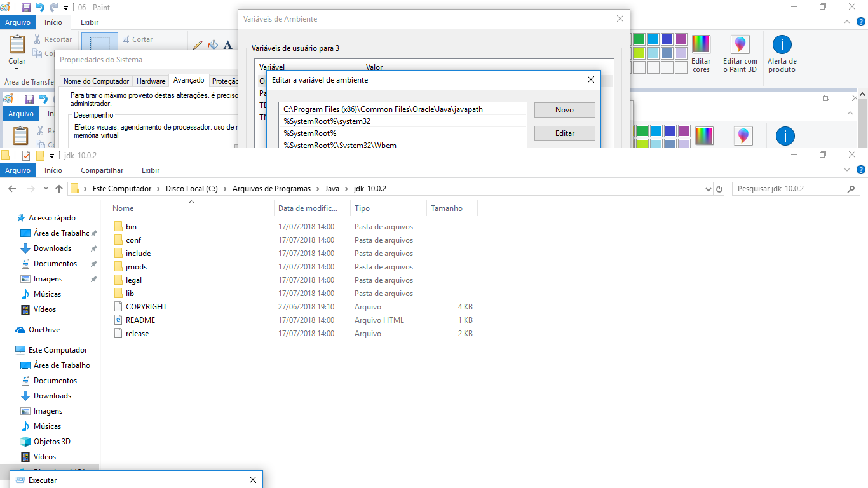Open the bin folder

click(131, 227)
